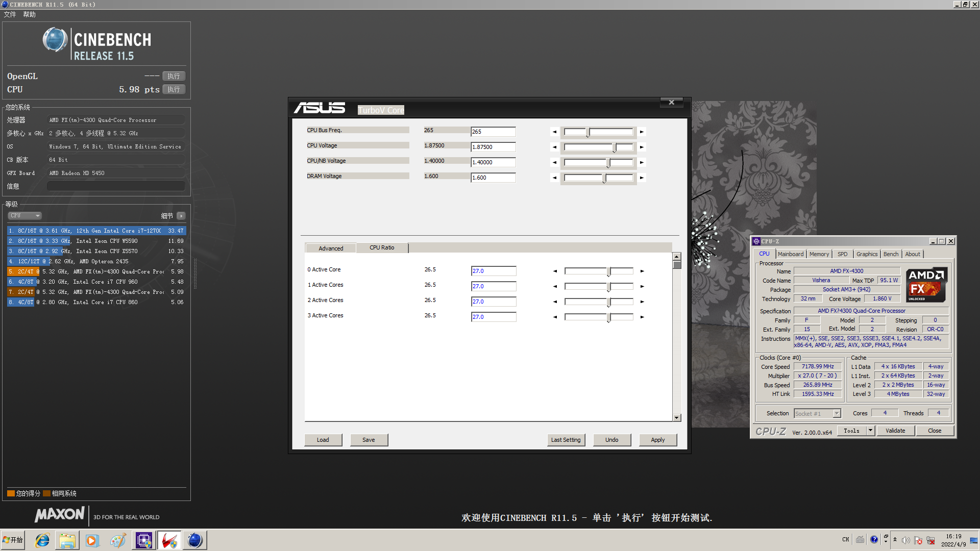Click the help icon in the language bar
Viewport: 980px width, 551px height.
[874, 540]
